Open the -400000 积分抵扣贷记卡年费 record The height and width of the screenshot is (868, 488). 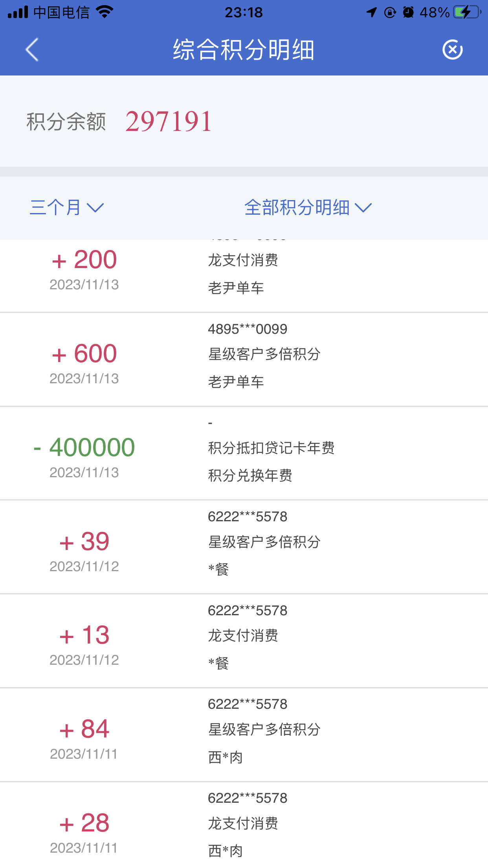tap(244, 453)
